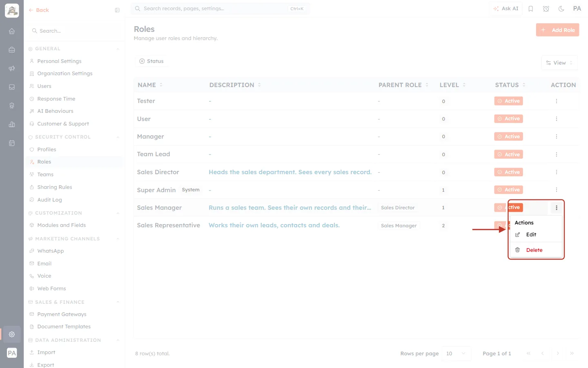
Task: Open the settings gear in left rail
Action: pyautogui.click(x=12, y=334)
